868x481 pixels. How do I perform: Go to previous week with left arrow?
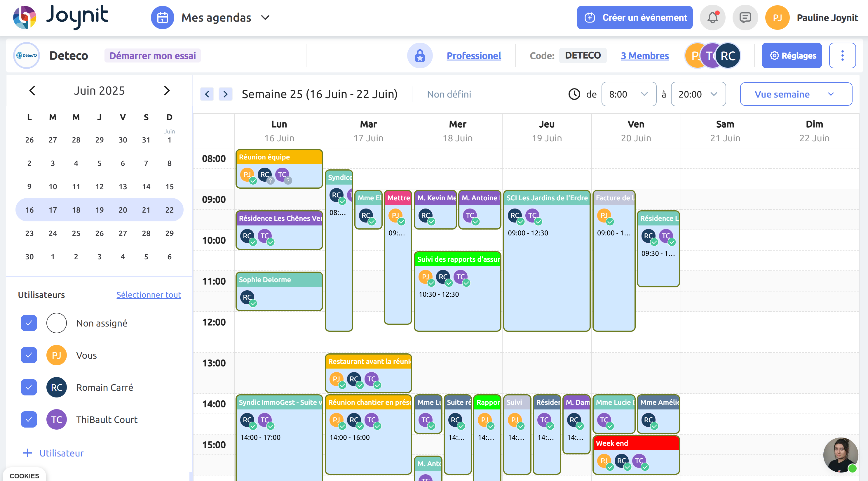(207, 94)
